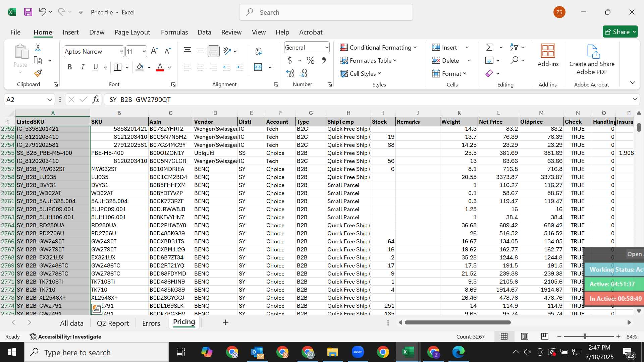The height and width of the screenshot is (362, 644).
Task: Click the AutoSum sigma icon
Action: point(489,47)
